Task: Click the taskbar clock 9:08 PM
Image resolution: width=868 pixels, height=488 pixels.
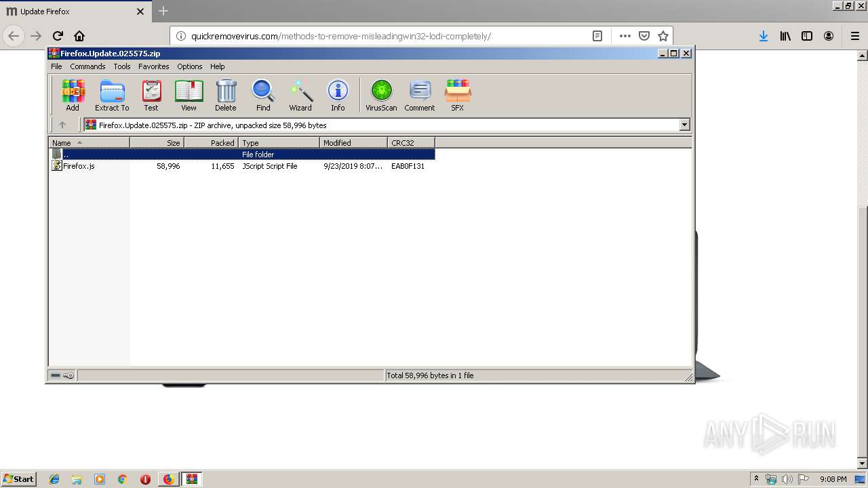Action: (833, 479)
